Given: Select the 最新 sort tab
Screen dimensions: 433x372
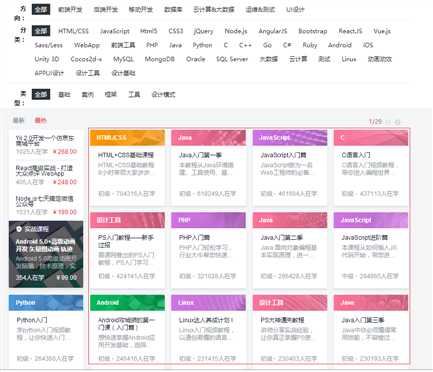Looking at the screenshot, I should pos(19,120).
